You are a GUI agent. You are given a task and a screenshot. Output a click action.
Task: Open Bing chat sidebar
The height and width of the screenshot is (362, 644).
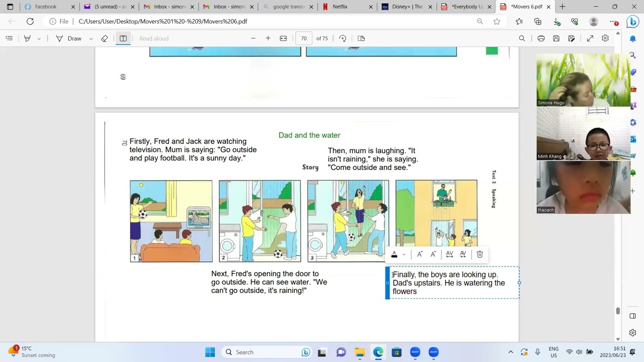(x=632, y=22)
